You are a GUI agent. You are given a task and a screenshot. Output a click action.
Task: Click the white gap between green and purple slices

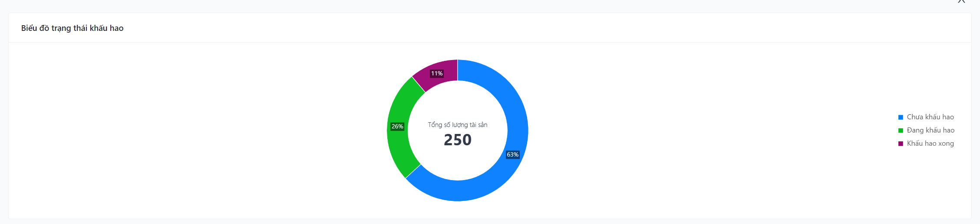419,84
